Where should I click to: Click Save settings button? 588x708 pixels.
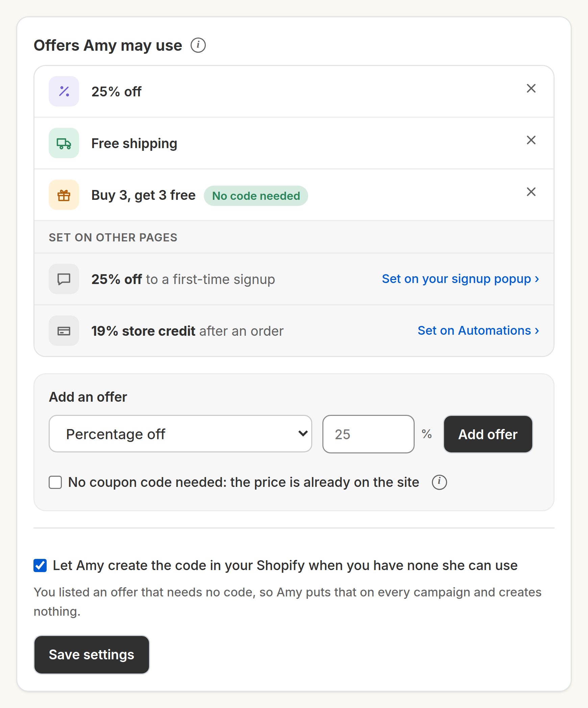pos(92,655)
